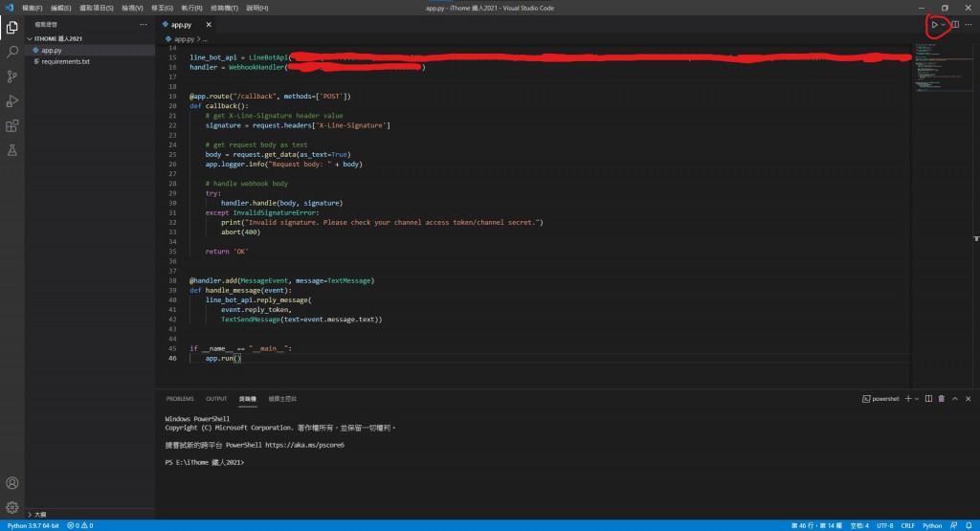
Task: Open the 檔案(F) menu
Action: pos(32,8)
